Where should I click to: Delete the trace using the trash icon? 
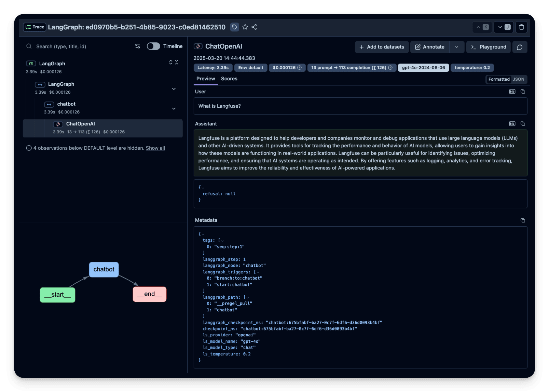pos(521,27)
